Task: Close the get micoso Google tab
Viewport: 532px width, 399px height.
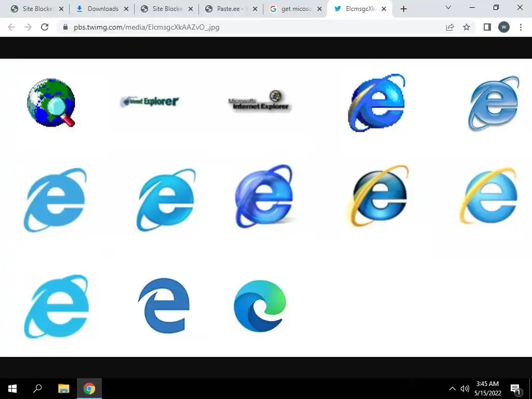Action: coord(320,9)
